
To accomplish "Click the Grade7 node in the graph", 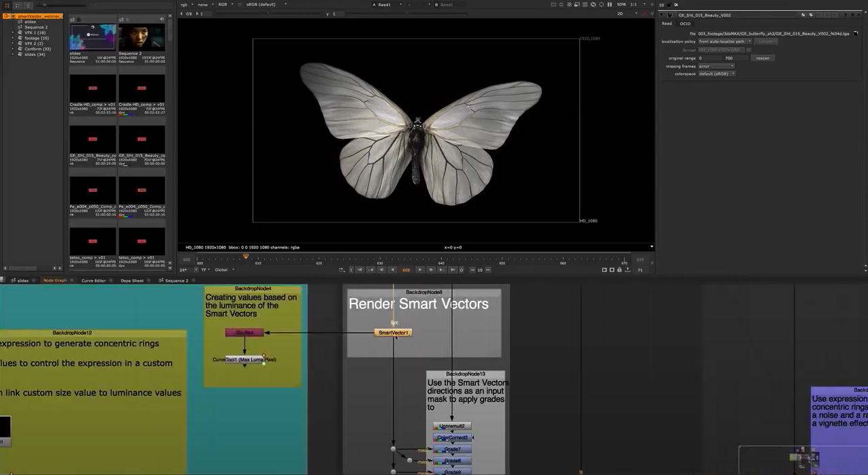I will coord(452,449).
